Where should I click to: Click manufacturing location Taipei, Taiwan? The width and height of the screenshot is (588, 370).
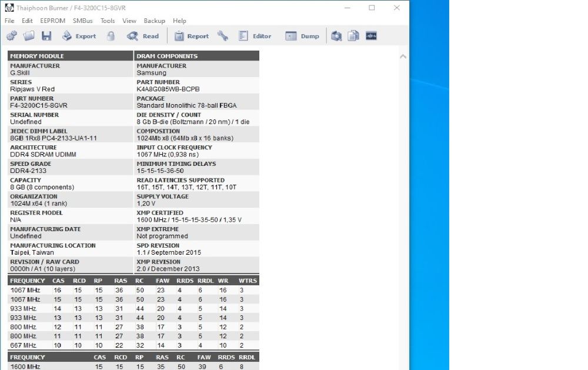tap(32, 252)
